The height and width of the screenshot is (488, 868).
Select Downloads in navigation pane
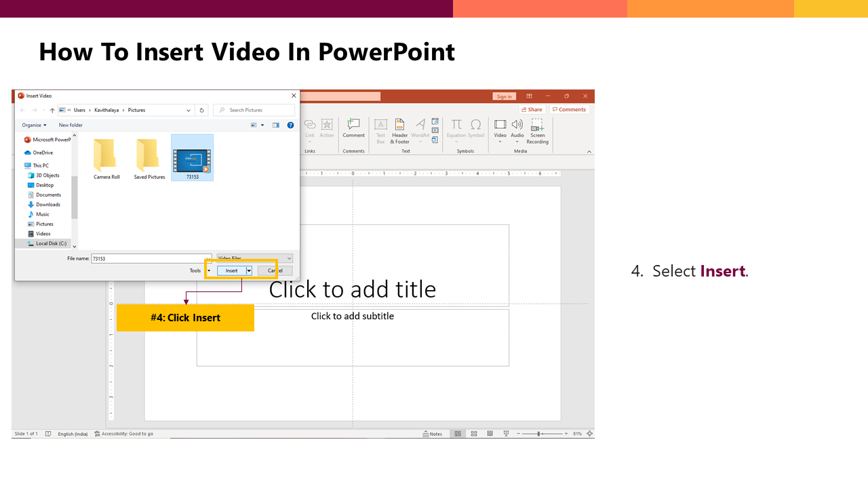44,204
